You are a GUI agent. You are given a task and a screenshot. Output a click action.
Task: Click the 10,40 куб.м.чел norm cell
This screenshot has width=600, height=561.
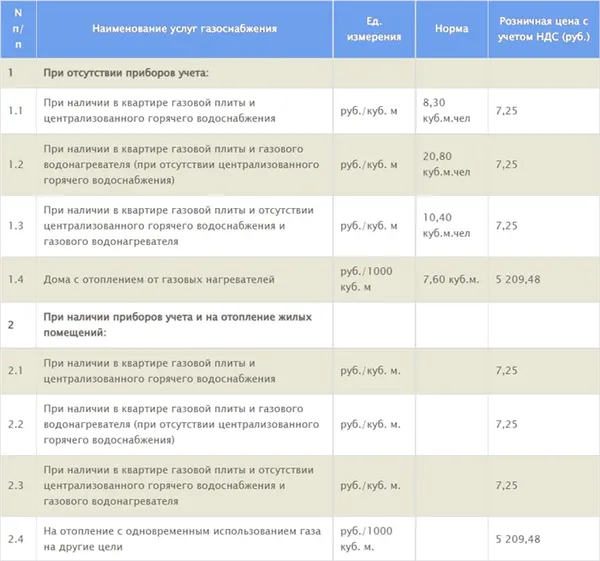click(452, 226)
